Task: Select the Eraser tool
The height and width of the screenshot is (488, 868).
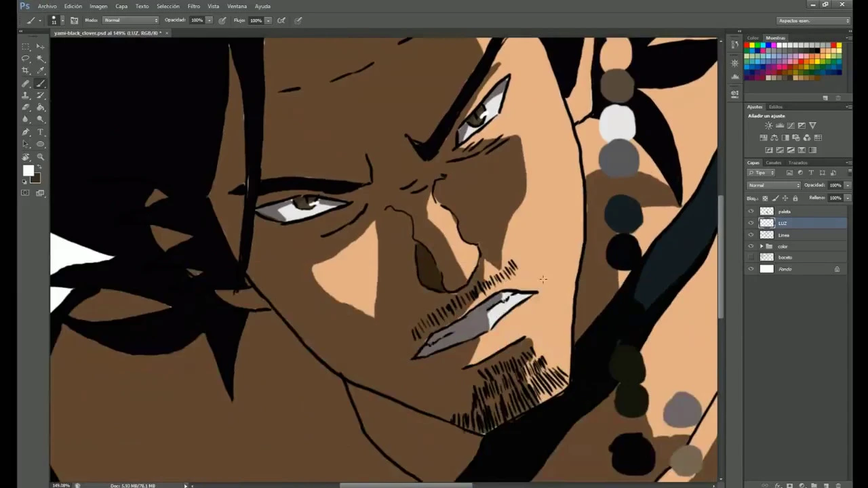Action: click(26, 107)
